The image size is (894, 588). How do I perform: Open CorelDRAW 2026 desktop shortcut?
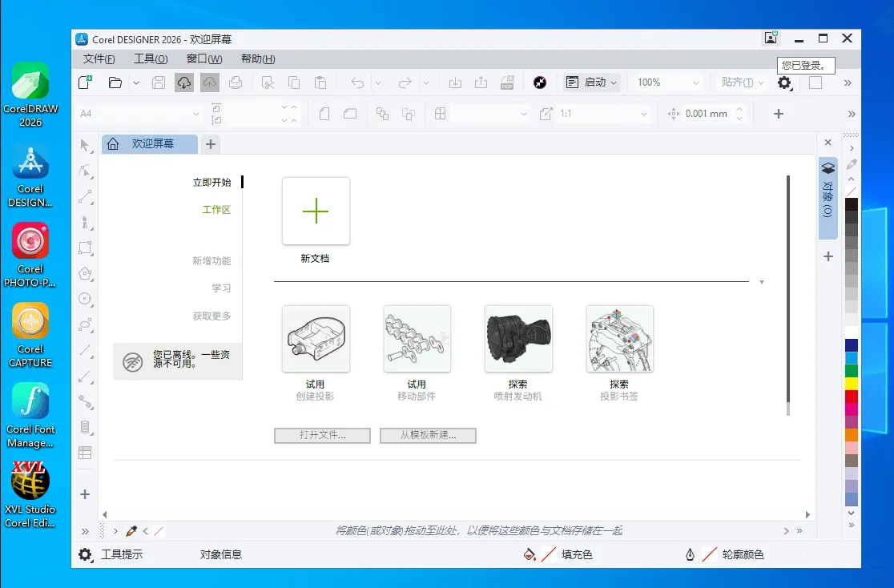pos(30,95)
